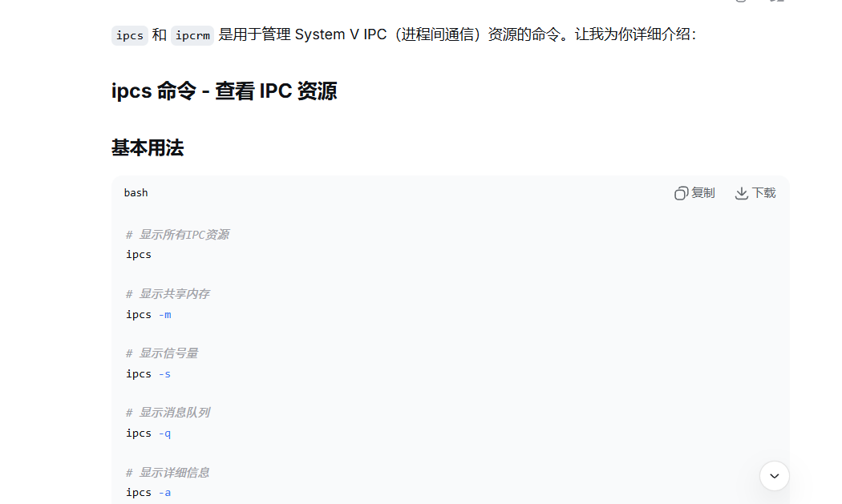Screen dimensions: 842x504
Task: Click the inline ipcs code chip
Action: (x=130, y=35)
